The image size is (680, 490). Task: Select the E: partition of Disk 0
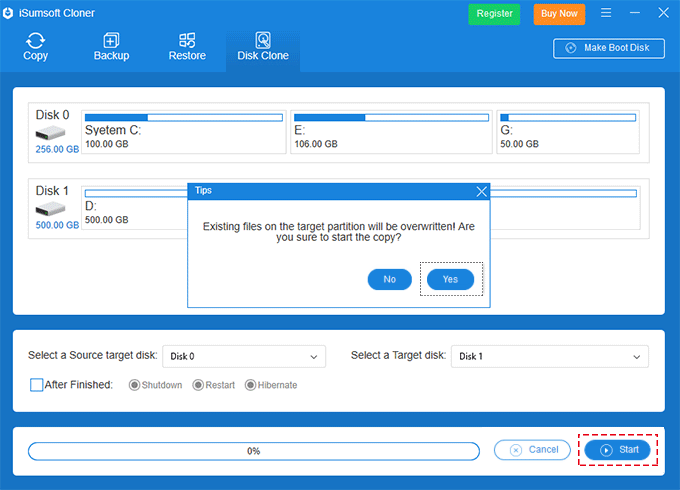click(x=391, y=132)
